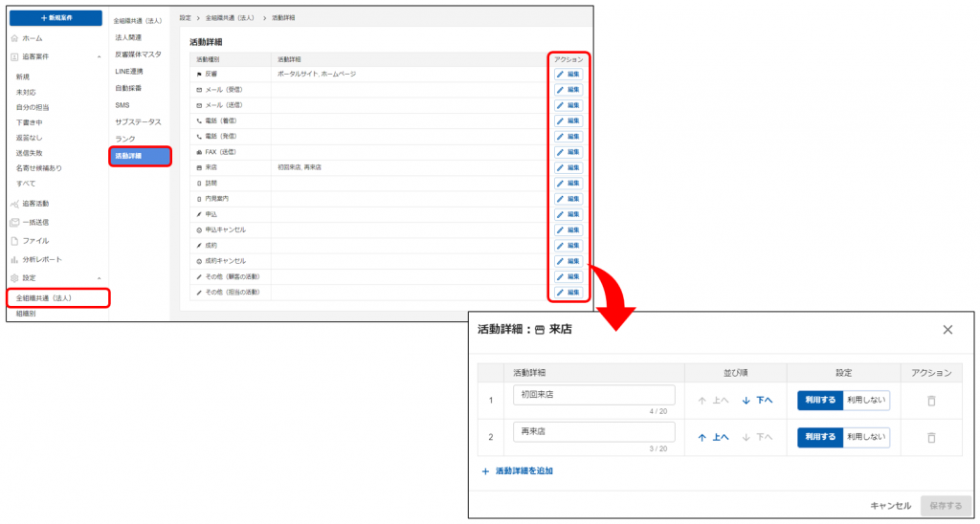980x524 pixels.
Task: Set 初回来店 to 利用する
Action: [x=820, y=401]
